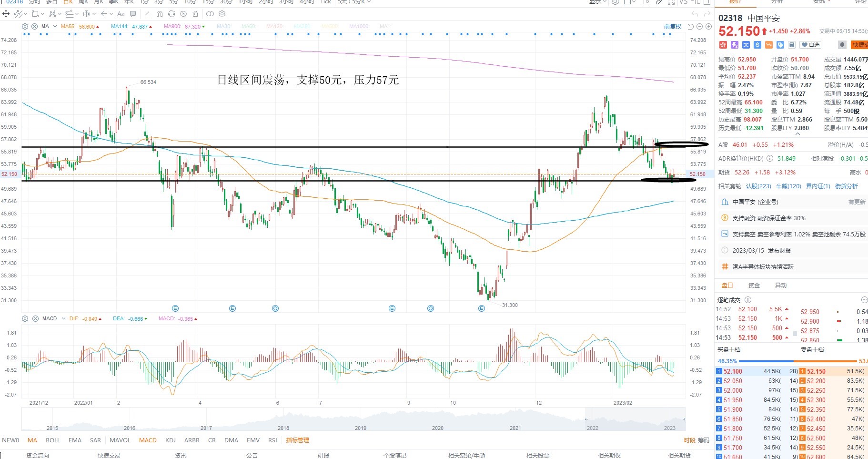This screenshot has height=459, width=868.
Task: Zoom in the chart with plus icon
Action: [x=708, y=27]
